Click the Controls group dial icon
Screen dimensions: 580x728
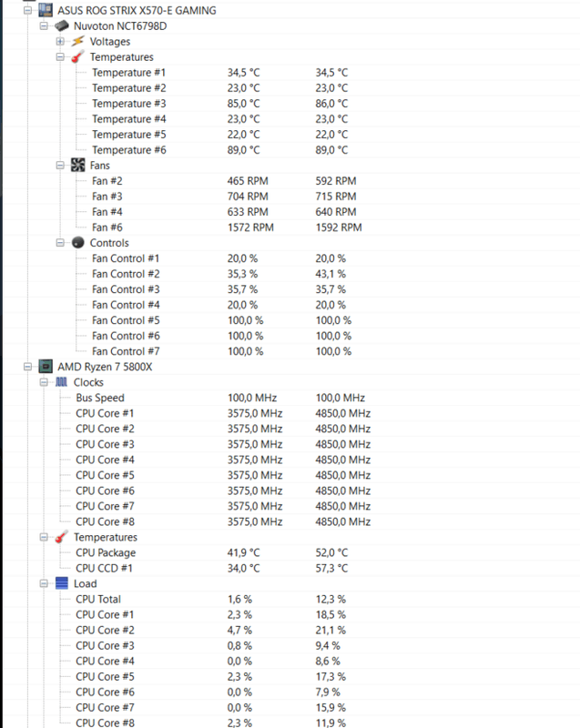(76, 243)
